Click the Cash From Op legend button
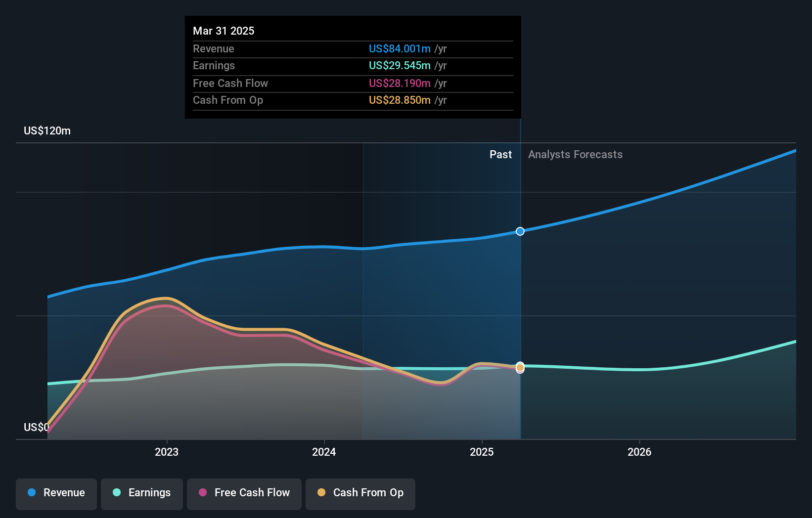Image resolution: width=812 pixels, height=518 pixels. 361,493
